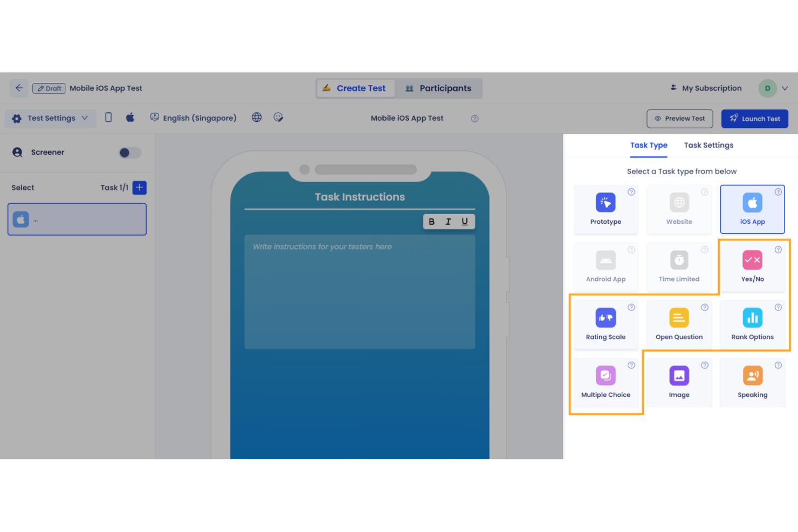Switch device platform to Apple
This screenshot has width=798, height=532.
click(130, 117)
